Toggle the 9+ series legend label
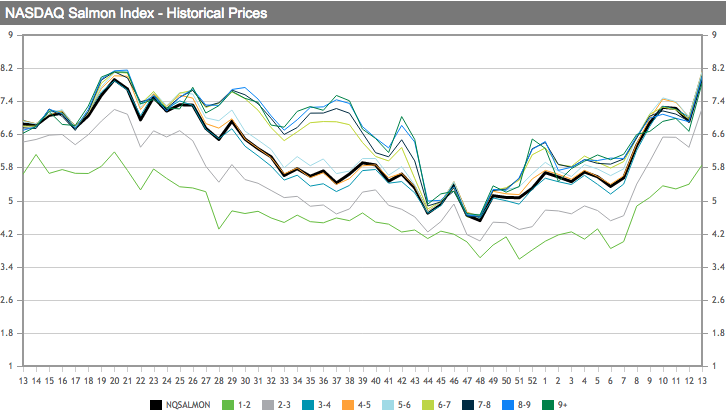This screenshot has height=413, width=727. pyautogui.click(x=562, y=405)
